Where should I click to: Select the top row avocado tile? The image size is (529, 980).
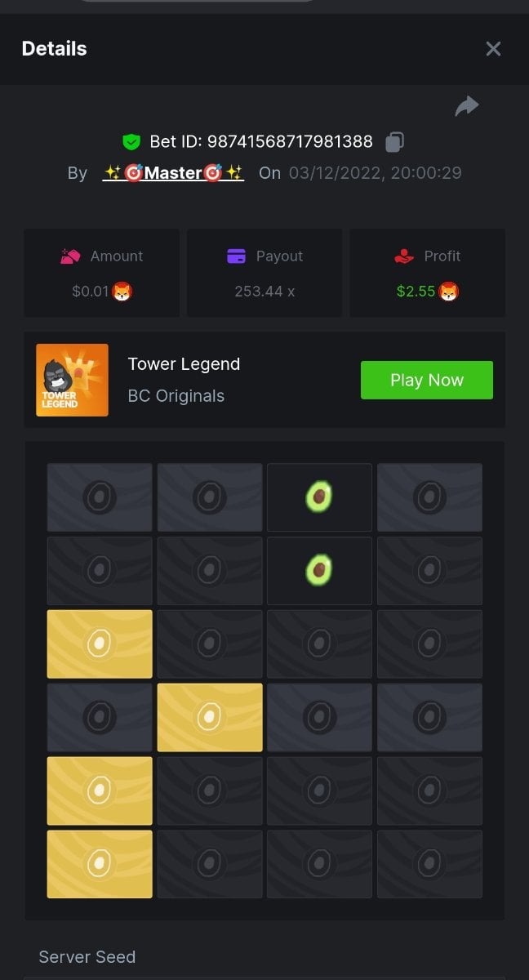[x=319, y=497]
